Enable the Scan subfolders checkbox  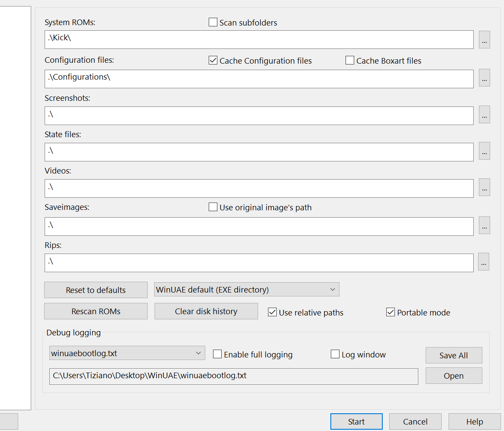pos(213,23)
